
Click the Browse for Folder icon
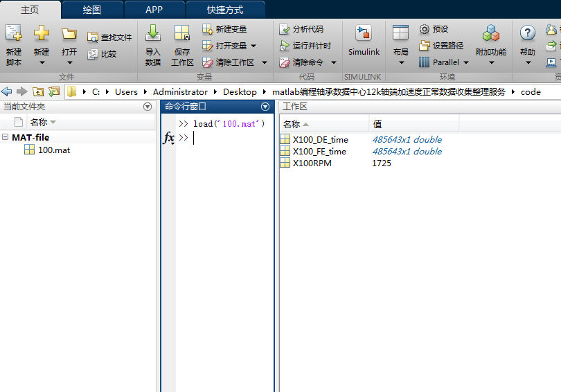click(54, 92)
